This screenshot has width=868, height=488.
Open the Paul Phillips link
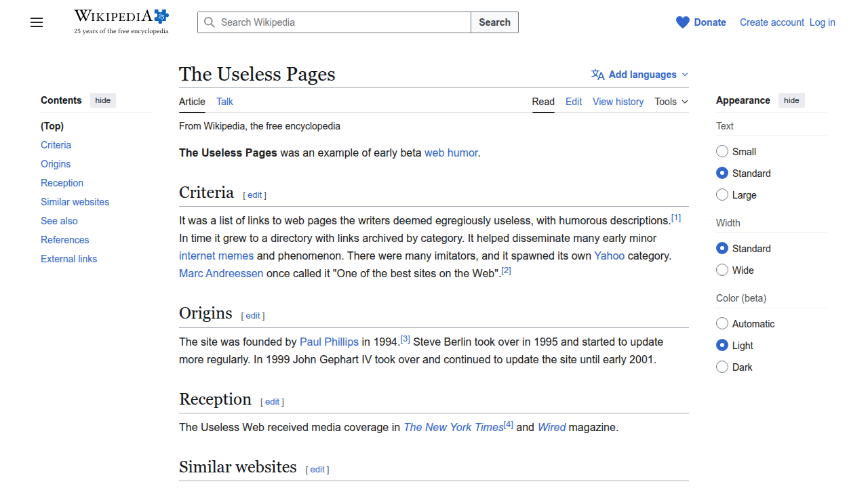(329, 342)
